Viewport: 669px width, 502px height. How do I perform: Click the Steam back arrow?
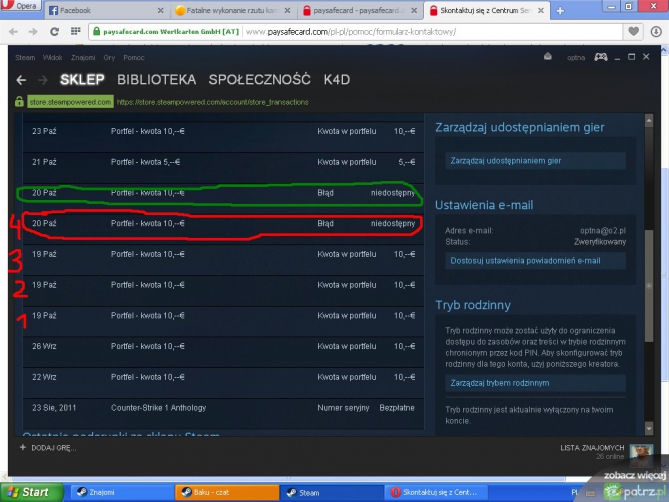[x=21, y=79]
